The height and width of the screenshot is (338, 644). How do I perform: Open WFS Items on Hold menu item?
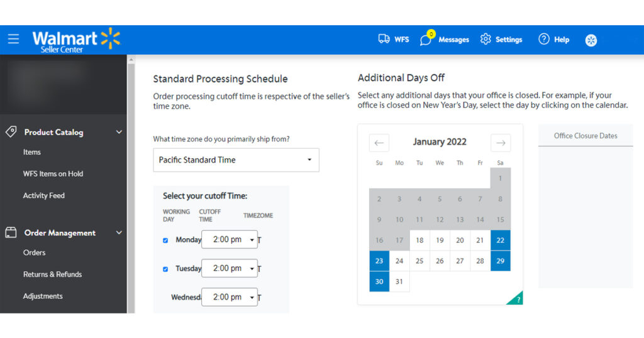(x=53, y=174)
